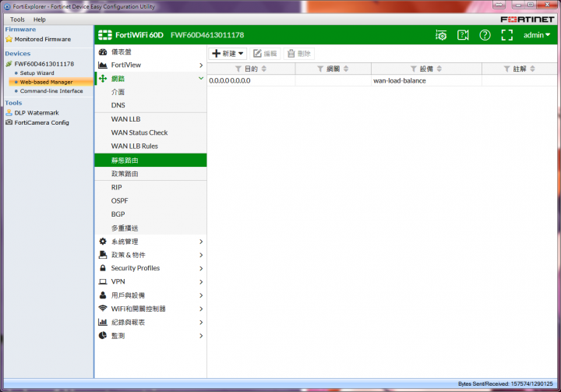Sort the device column with arrows
The width and height of the screenshot is (561, 392).
click(x=439, y=69)
